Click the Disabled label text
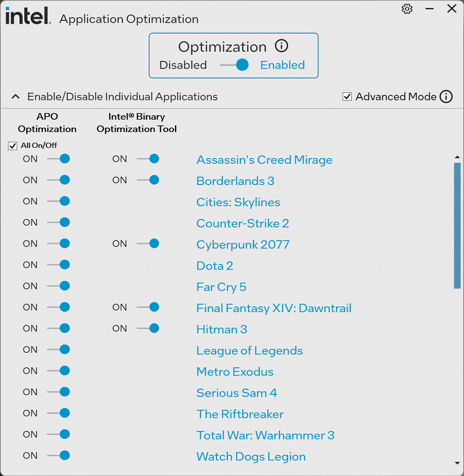The height and width of the screenshot is (476, 464). [x=183, y=65]
